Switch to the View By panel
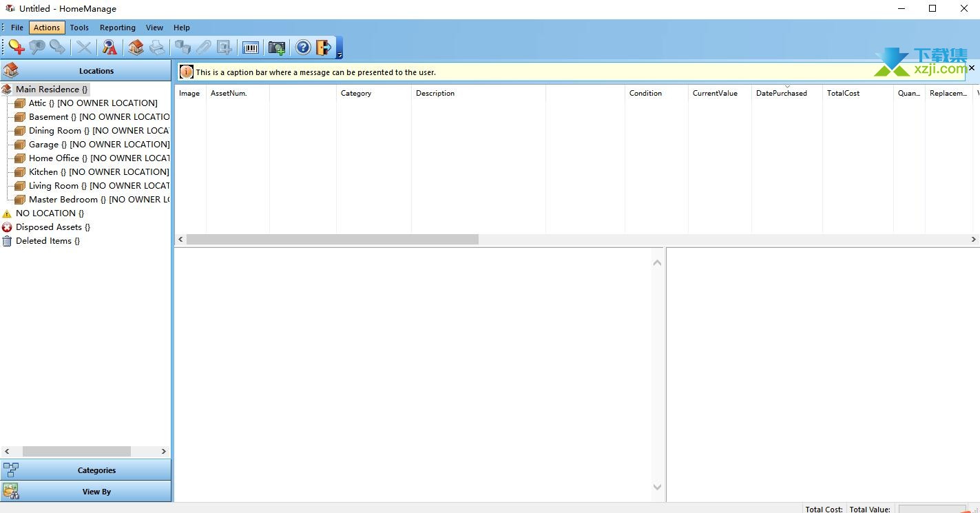 (x=85, y=492)
